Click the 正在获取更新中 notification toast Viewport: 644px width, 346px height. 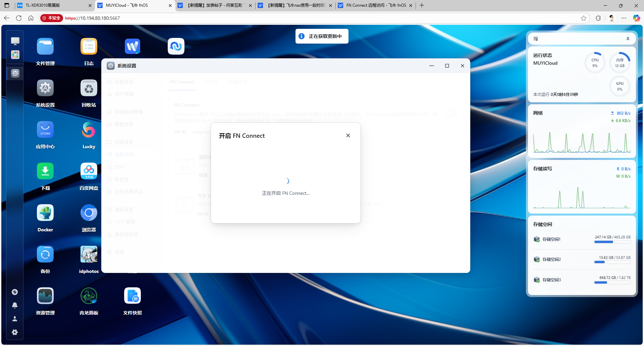pyautogui.click(x=322, y=36)
